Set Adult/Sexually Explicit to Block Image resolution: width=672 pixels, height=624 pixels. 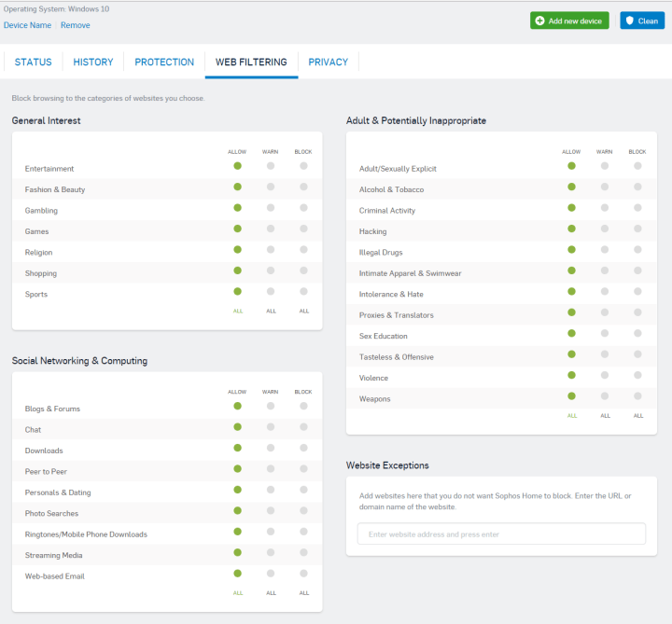tap(637, 166)
